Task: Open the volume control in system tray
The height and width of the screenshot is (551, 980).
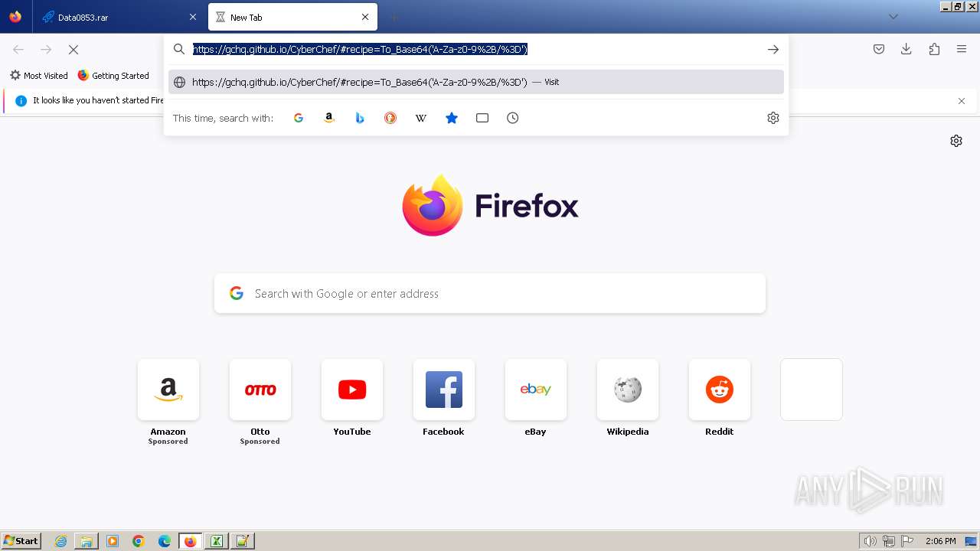Action: [x=870, y=541]
